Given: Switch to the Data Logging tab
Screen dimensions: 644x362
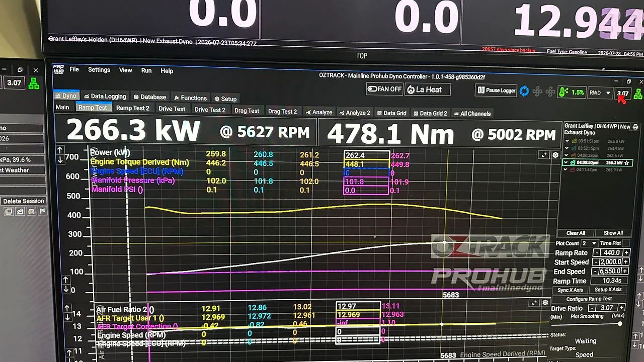Looking at the screenshot, I should [105, 97].
